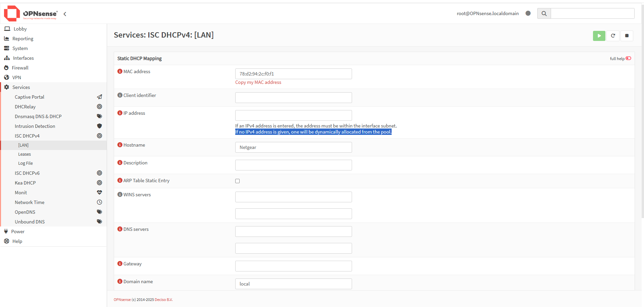Open Monit submenu
The image size is (644, 307).
pos(21,193)
